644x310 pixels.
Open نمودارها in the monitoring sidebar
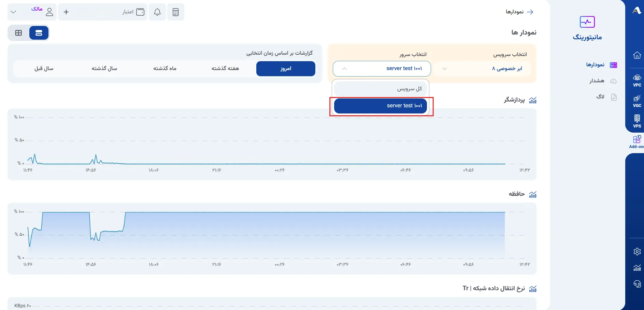point(601,65)
